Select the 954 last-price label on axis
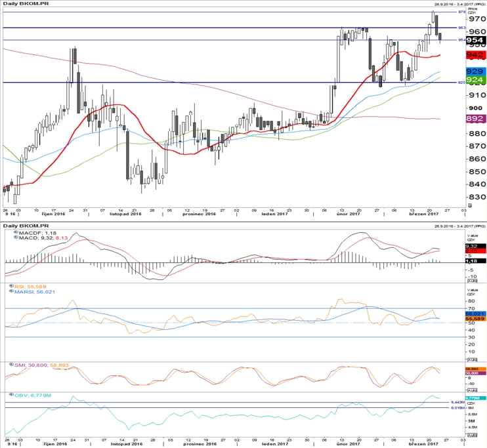The height and width of the screenshot is (448, 487). point(475,40)
